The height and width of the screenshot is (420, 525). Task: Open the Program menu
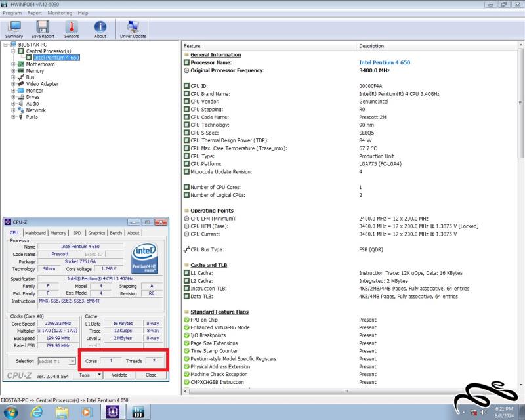[12, 13]
